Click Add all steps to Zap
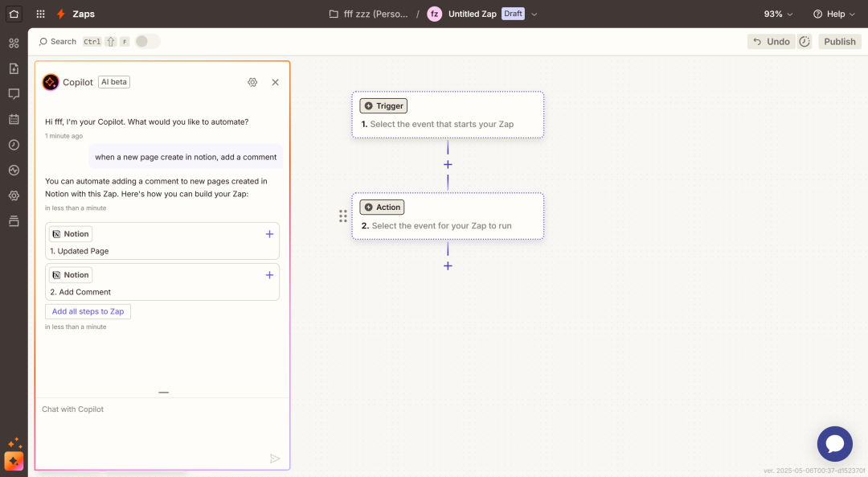The width and height of the screenshot is (868, 477). (88, 311)
